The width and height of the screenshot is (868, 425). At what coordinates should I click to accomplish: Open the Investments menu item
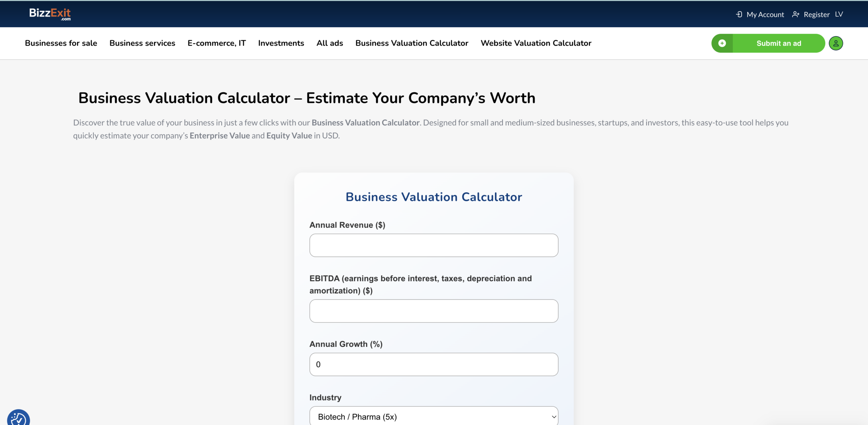click(281, 43)
